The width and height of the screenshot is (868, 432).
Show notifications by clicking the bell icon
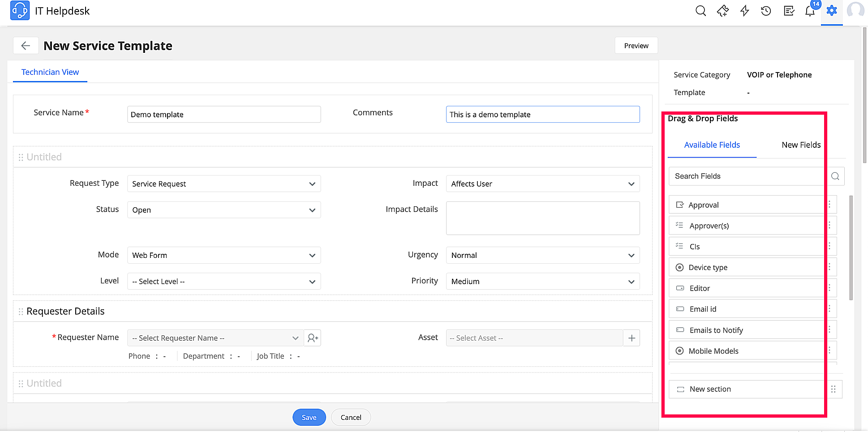[x=810, y=11]
